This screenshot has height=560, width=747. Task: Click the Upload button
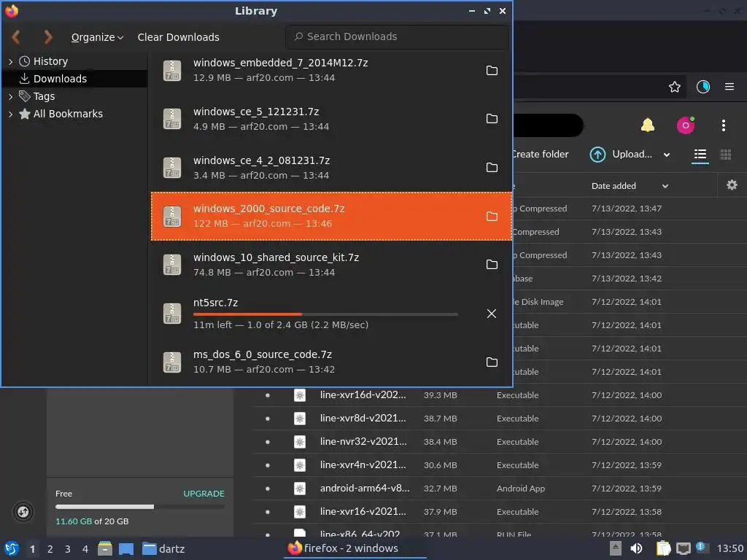point(622,155)
